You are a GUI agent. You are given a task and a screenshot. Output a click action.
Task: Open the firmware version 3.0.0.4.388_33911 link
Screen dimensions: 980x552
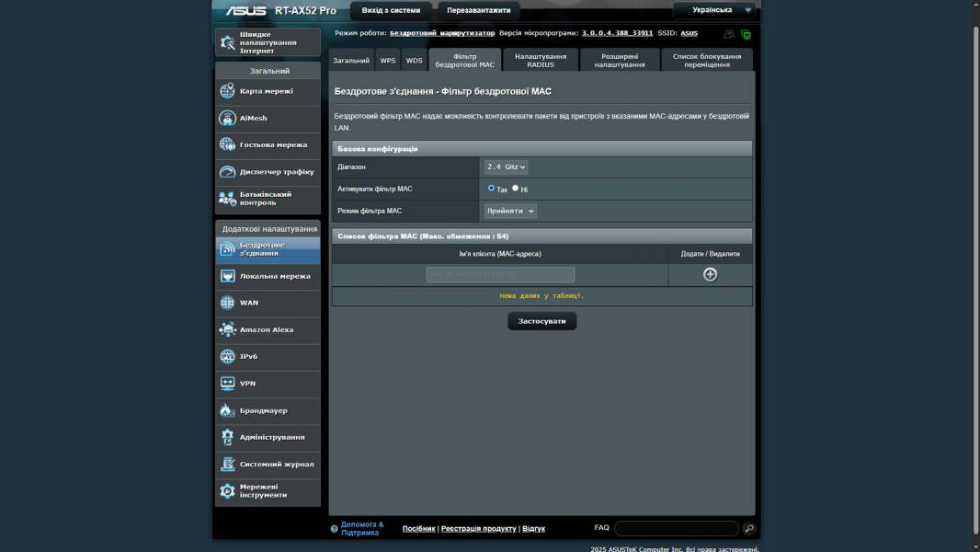point(617,33)
